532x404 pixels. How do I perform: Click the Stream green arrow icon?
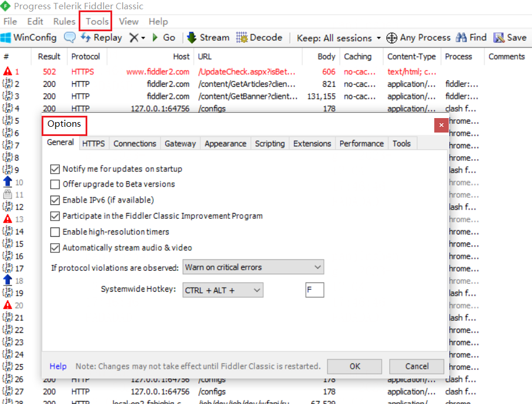tap(192, 38)
